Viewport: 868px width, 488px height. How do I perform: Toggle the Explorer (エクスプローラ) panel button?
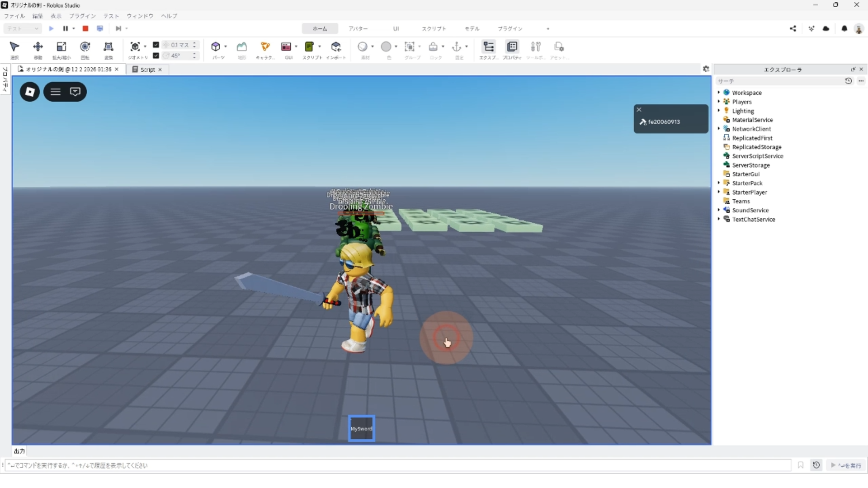point(488,47)
